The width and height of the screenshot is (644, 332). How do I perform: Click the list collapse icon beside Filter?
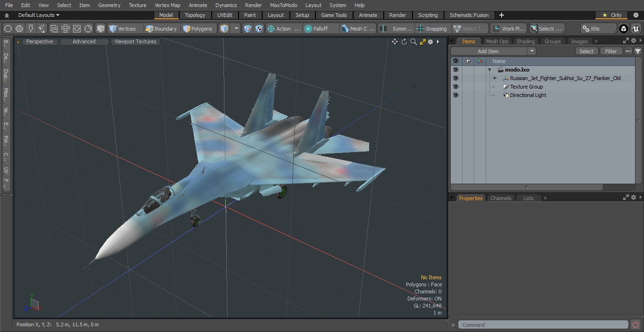628,51
